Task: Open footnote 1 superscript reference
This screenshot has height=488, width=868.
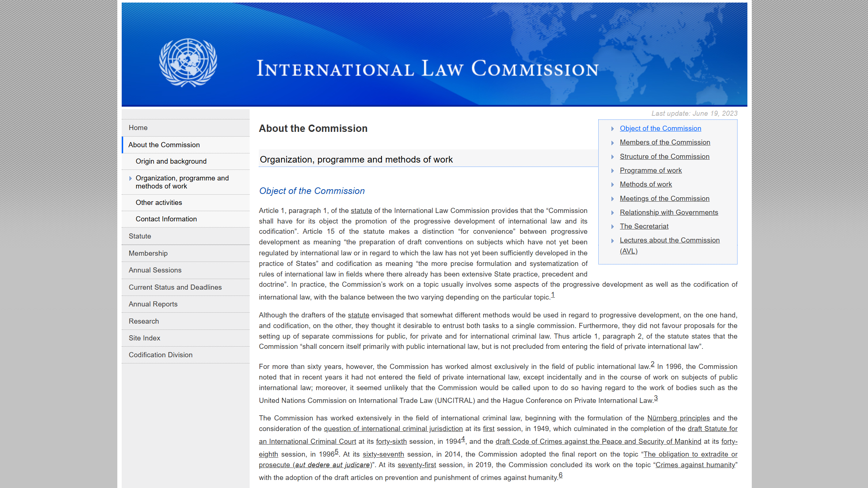Action: [553, 295]
